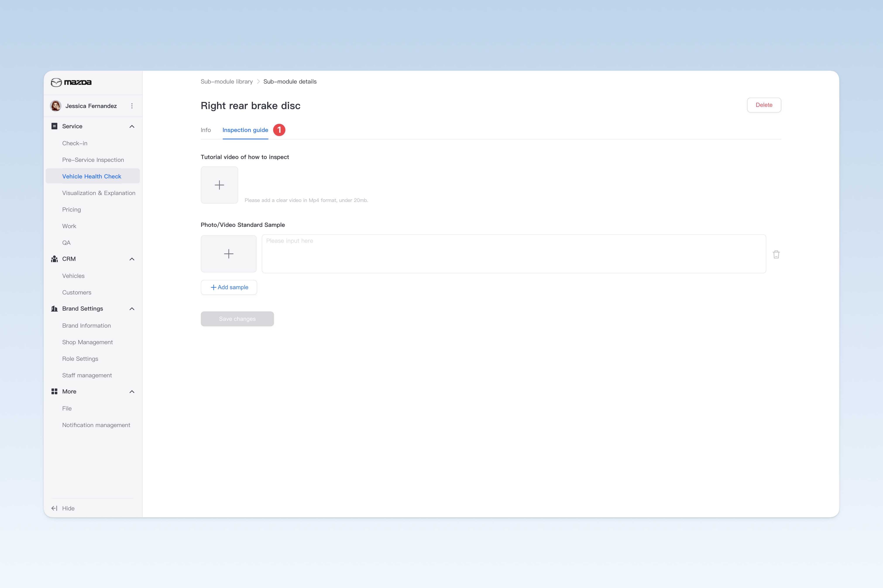
Task: Select the Inspection guide tab
Action: tap(245, 130)
